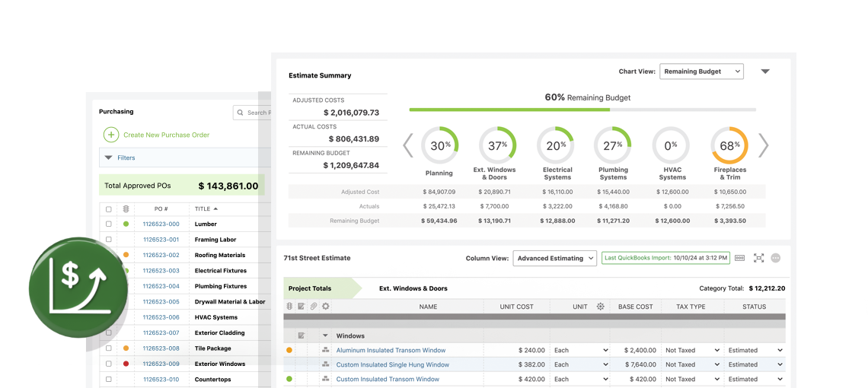Click the green status dot for Lumber PO
The image size is (868, 388).
pyautogui.click(x=126, y=224)
